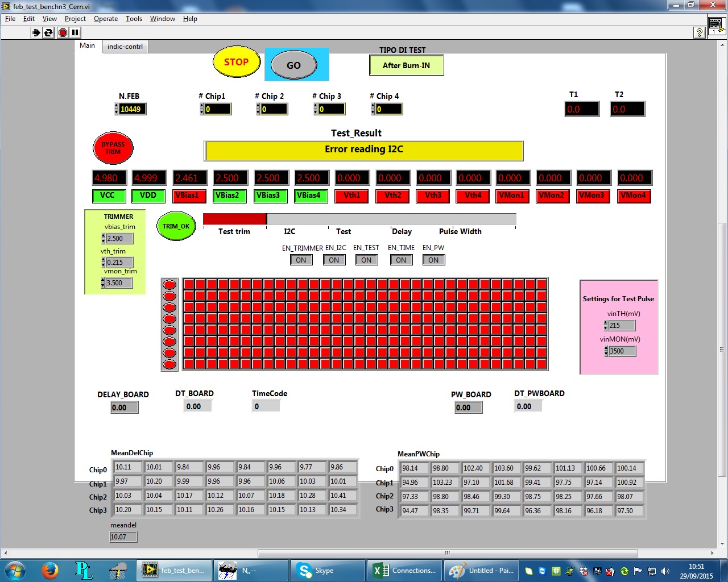
Task: Click the Run Continuously icon
Action: click(48, 32)
